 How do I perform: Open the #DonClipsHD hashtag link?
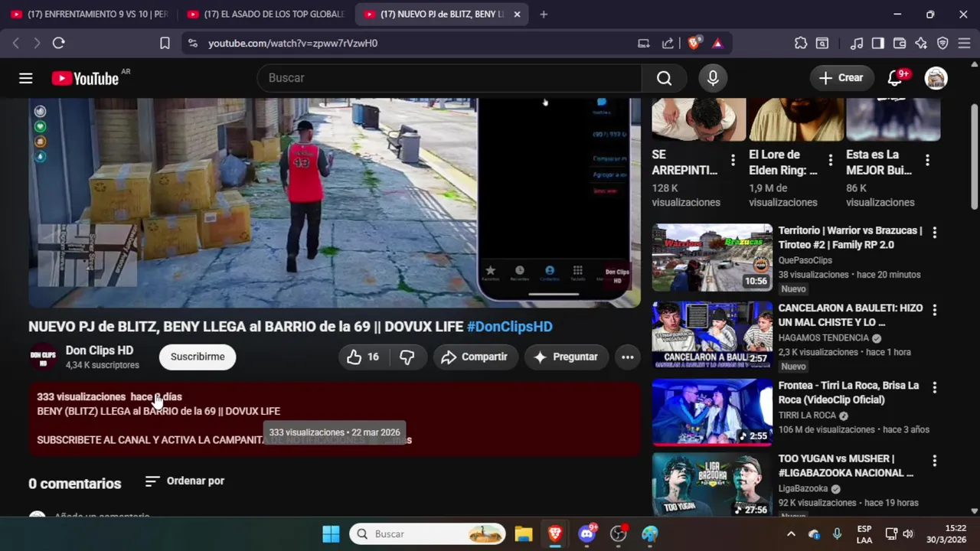[510, 327]
